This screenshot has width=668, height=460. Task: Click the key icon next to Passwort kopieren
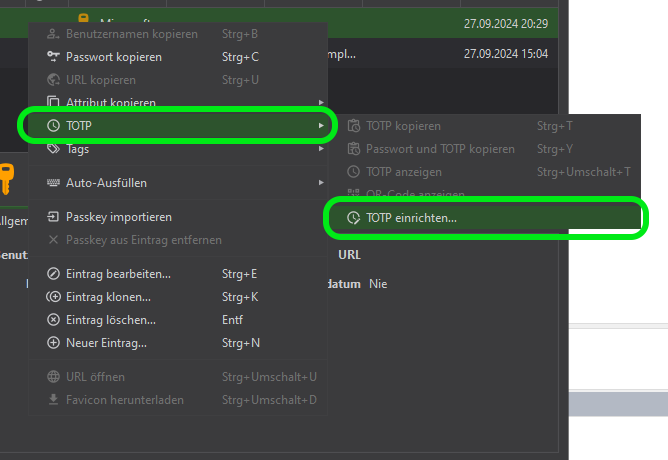tap(54, 57)
